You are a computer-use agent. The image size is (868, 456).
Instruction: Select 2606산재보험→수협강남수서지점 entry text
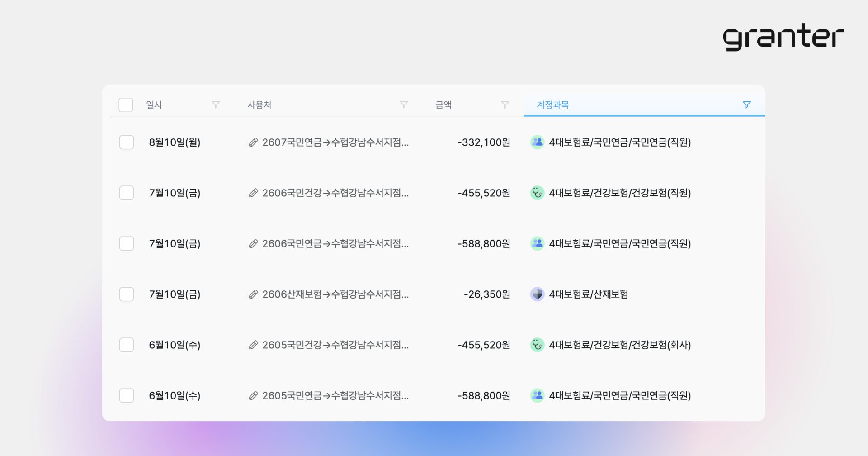pos(335,294)
